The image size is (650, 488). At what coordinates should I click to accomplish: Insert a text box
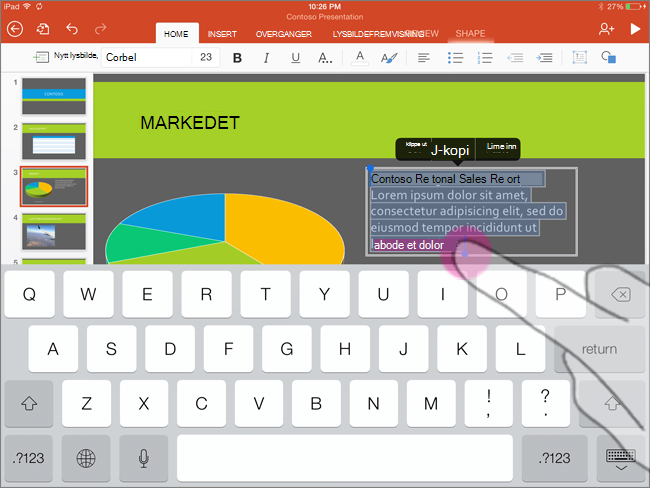(580, 57)
